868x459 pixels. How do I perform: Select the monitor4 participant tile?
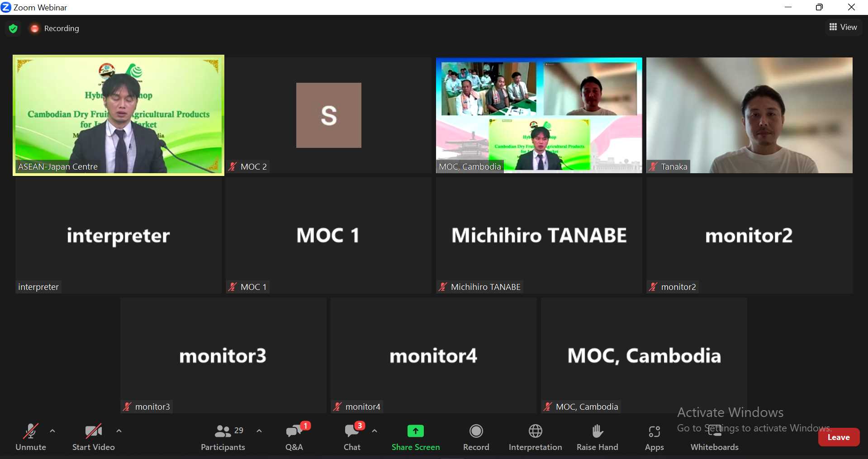(x=434, y=355)
